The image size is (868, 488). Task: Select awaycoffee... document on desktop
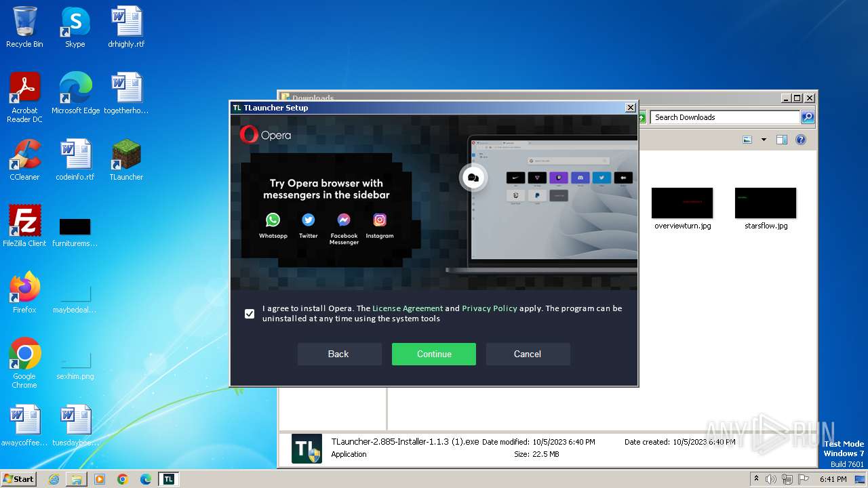24,426
